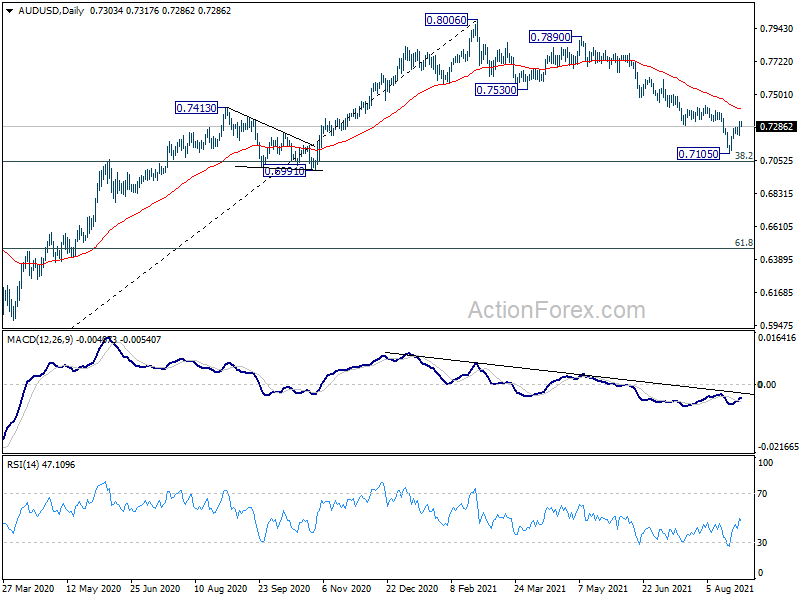The image size is (800, 600).
Task: Click the current price tag 0.72862
Action: (776, 127)
